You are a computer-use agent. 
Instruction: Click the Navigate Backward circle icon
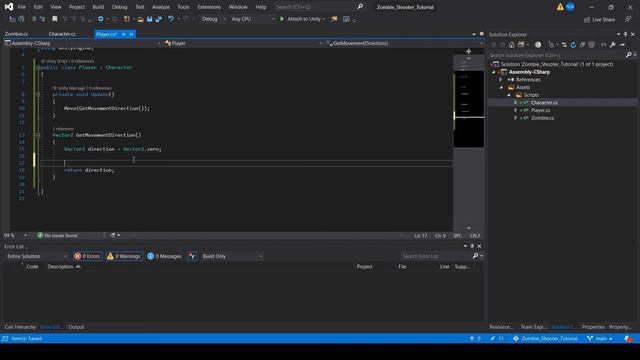(100, 19)
